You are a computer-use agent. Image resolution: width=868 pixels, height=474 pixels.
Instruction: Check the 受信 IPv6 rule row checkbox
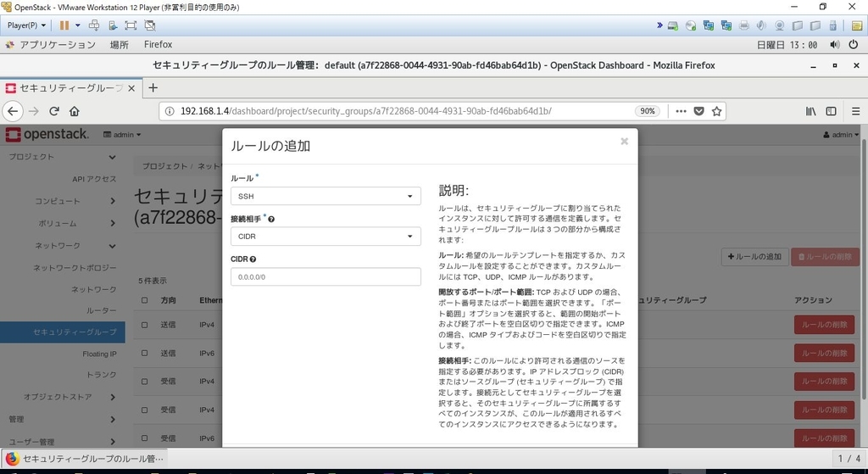pyautogui.click(x=144, y=438)
